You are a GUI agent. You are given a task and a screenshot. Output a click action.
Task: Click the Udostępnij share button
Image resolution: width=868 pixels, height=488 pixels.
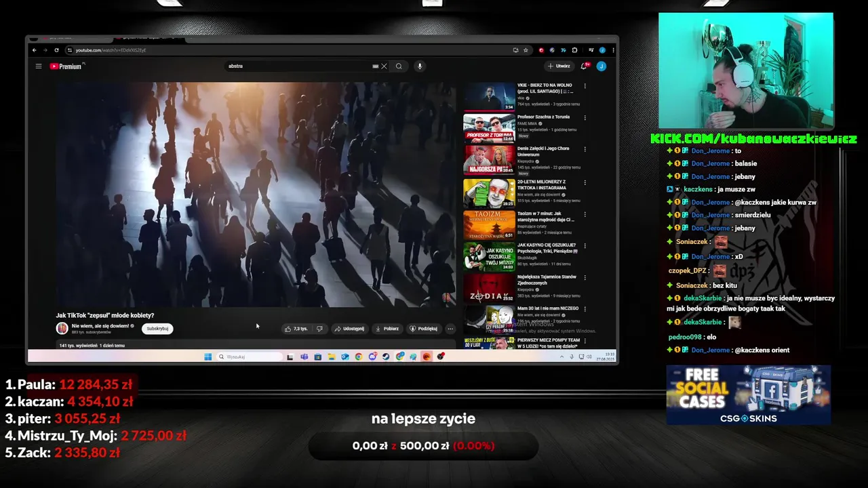pyautogui.click(x=349, y=329)
